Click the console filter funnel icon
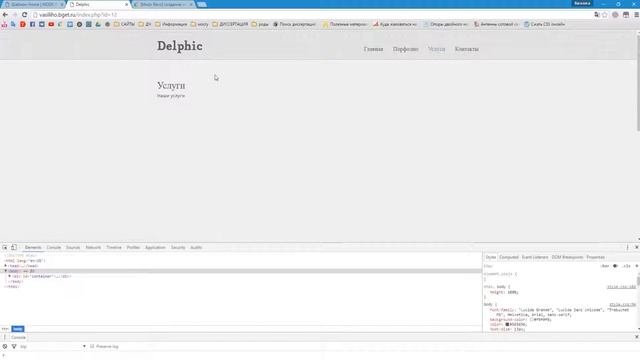640x360 pixels. click(x=14, y=346)
